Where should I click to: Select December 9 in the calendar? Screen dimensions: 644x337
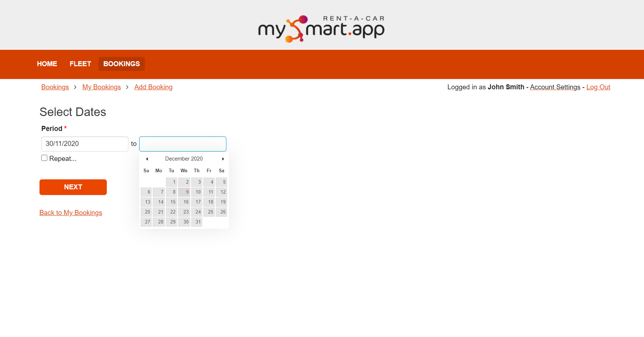187,192
